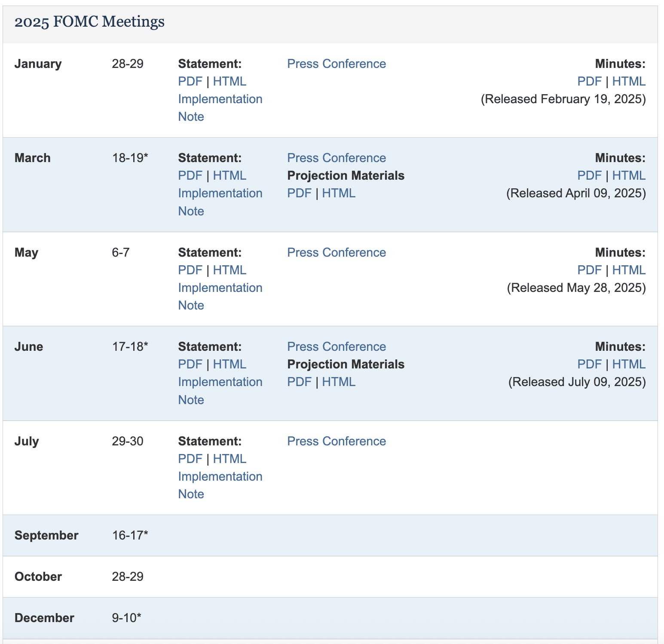
Task: Click March 'Projection Materials' label
Action: point(346,175)
